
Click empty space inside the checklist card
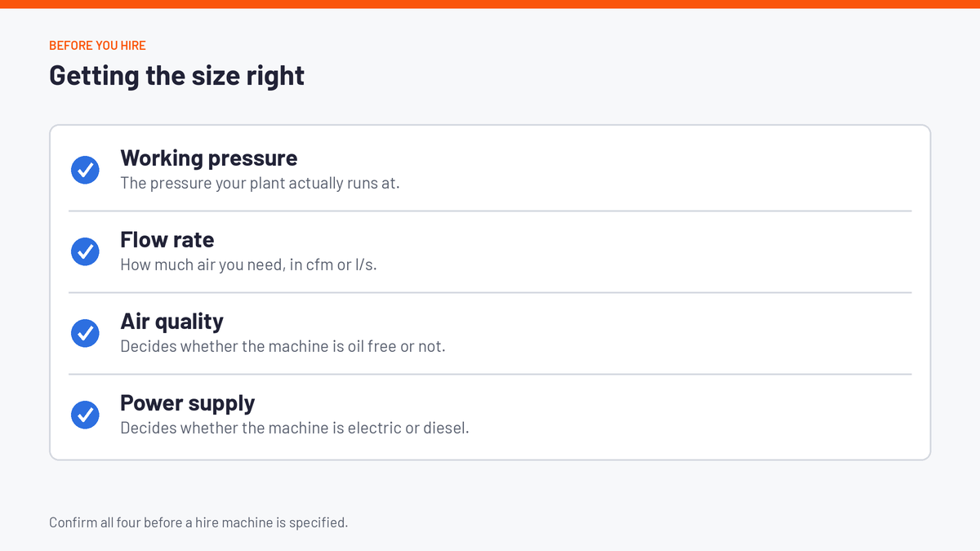(694, 251)
